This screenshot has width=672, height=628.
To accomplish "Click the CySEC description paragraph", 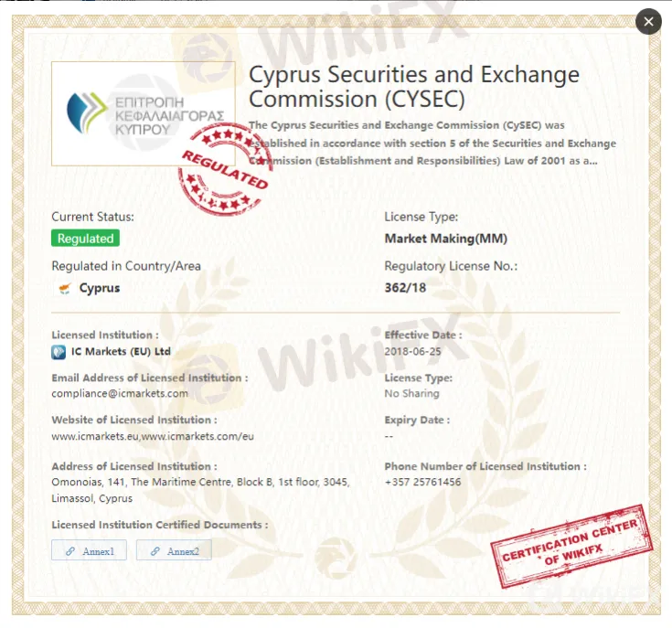I will (x=432, y=144).
